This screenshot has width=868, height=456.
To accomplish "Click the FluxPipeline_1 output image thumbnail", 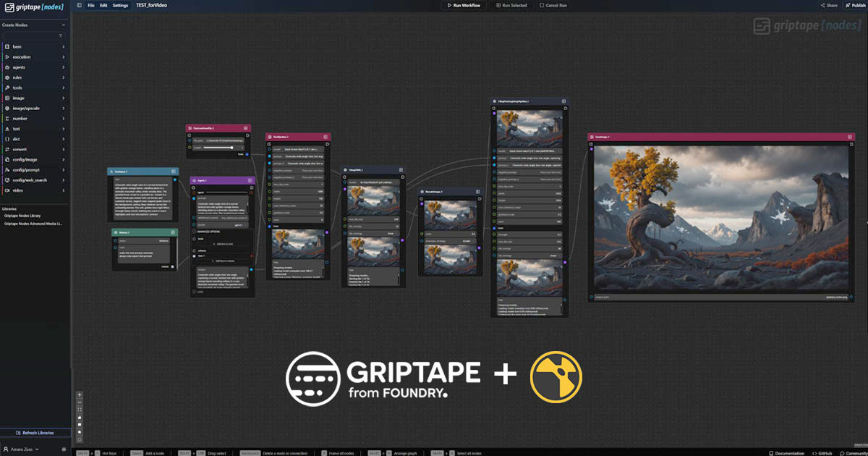I will tap(298, 243).
